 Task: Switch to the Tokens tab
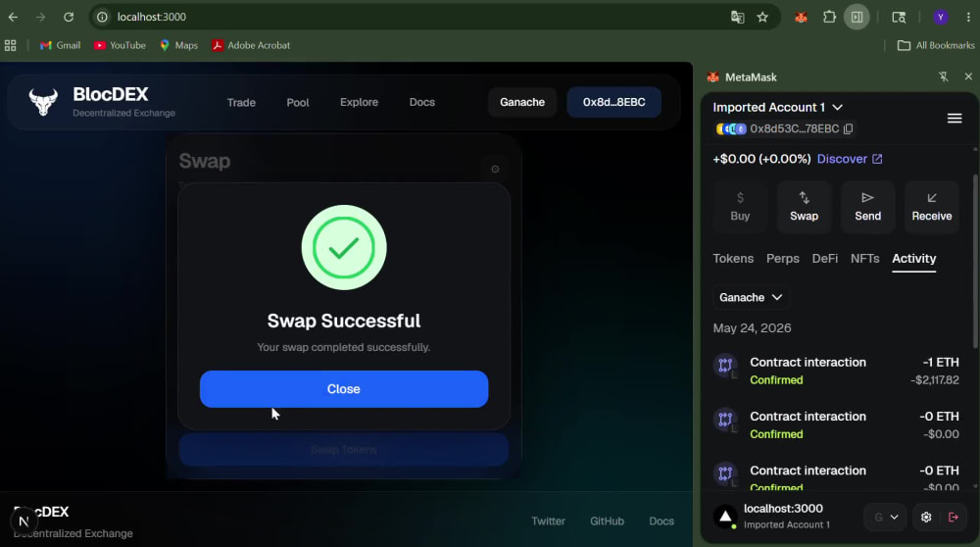(x=733, y=258)
